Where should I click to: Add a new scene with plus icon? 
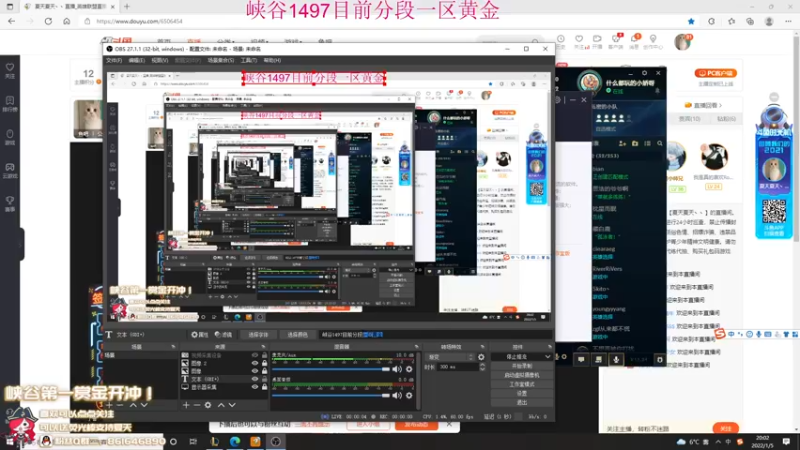(109, 405)
